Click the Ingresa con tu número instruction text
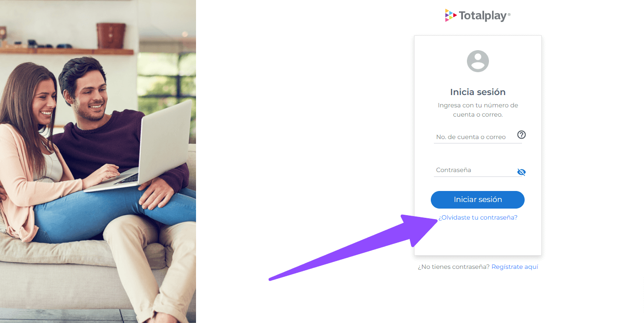This screenshot has width=644, height=323. click(x=478, y=110)
